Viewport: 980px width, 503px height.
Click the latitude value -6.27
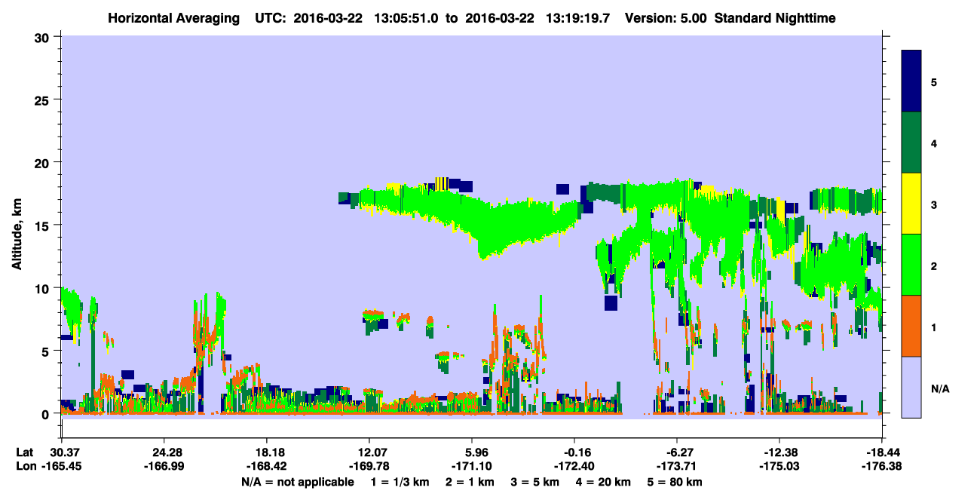(x=677, y=452)
